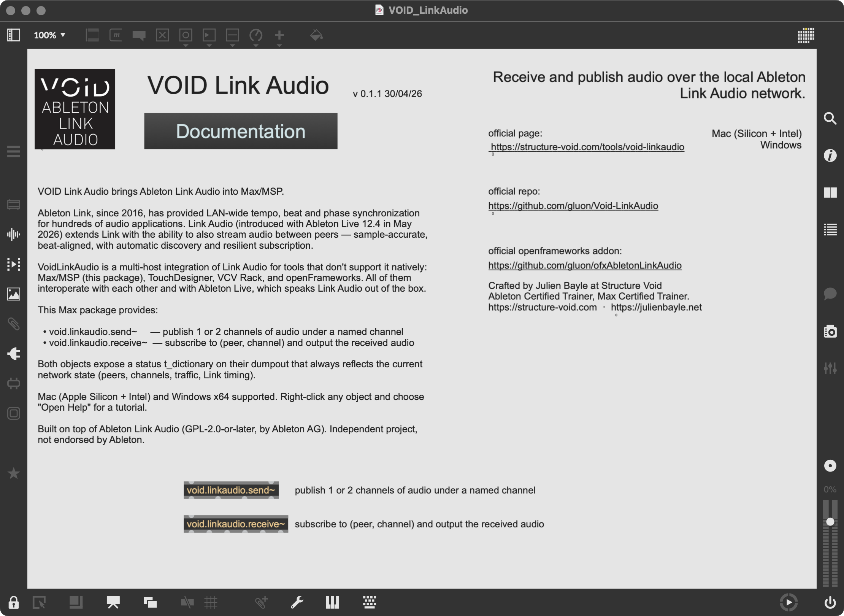844x616 pixels.
Task: Open the Images browser in left sidebar
Action: click(x=14, y=294)
